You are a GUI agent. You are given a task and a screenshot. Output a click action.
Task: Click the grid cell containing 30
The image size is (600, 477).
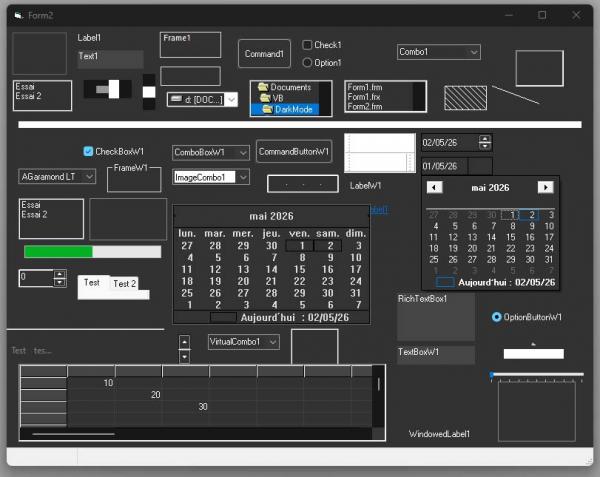point(186,407)
